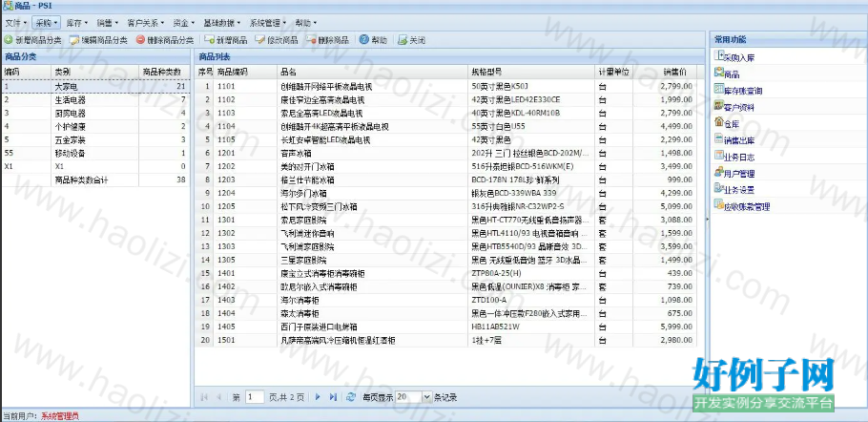Viewport: 868px width, 422px height.
Task: Select product row 1202 美的对开门冰箱
Action: (x=445, y=167)
